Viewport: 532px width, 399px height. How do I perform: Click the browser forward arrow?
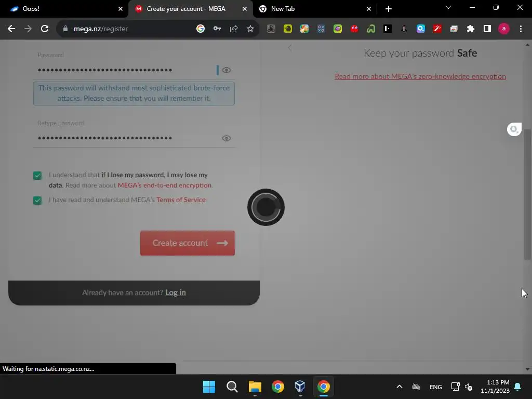pyautogui.click(x=28, y=29)
